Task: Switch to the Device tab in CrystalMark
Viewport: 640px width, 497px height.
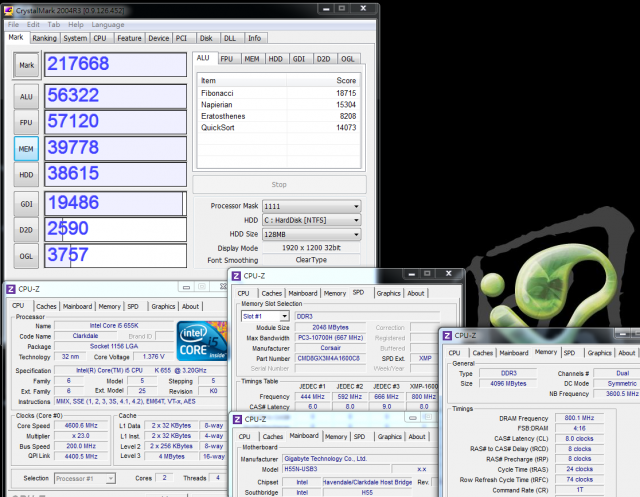Action: point(158,38)
